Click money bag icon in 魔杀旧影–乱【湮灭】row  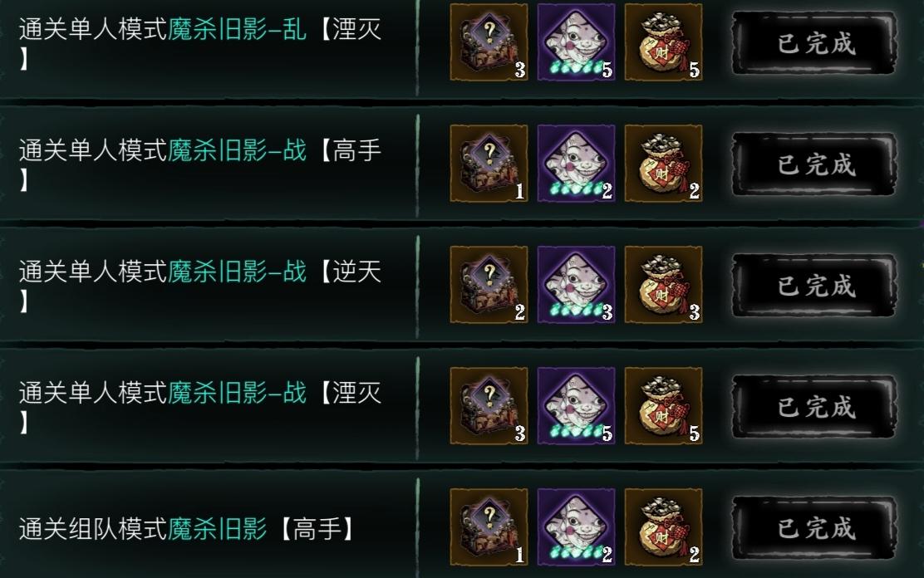[x=664, y=42]
